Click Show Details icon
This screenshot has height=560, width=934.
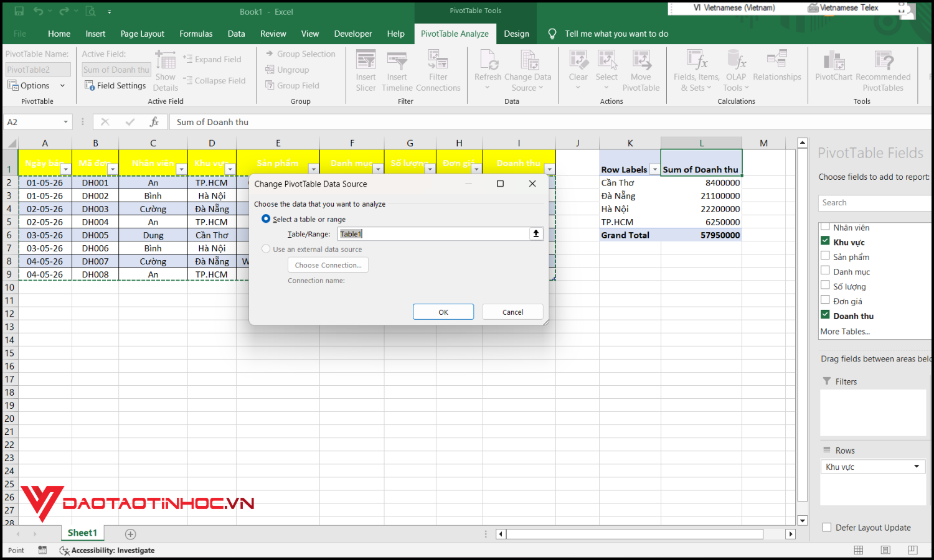[166, 71]
